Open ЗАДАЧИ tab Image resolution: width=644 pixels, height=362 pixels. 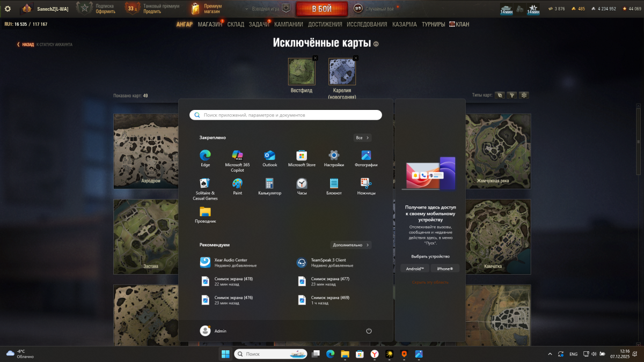pos(259,24)
